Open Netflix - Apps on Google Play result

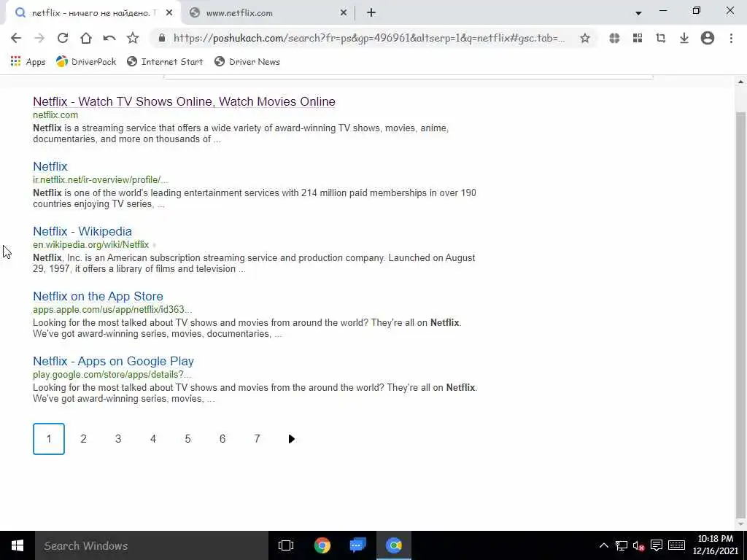coord(113,361)
